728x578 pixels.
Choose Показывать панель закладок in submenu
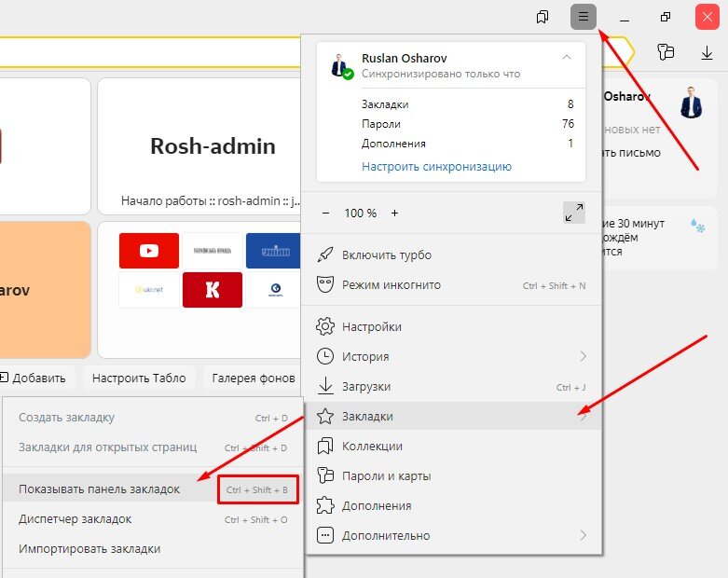153,489
